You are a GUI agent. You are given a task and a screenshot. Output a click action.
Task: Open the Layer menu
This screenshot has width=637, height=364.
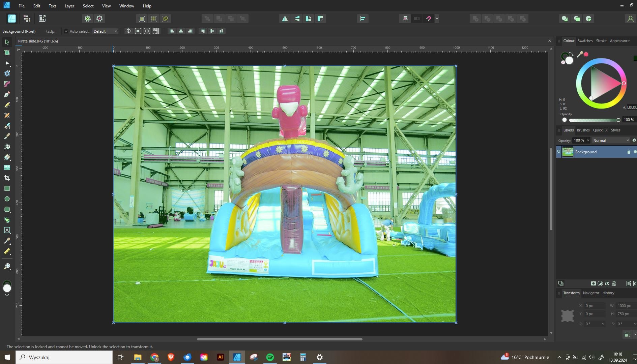click(69, 6)
